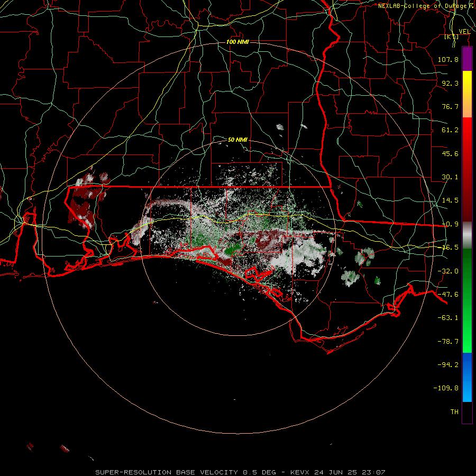Click the purple segment of the color bar

click(x=467, y=59)
